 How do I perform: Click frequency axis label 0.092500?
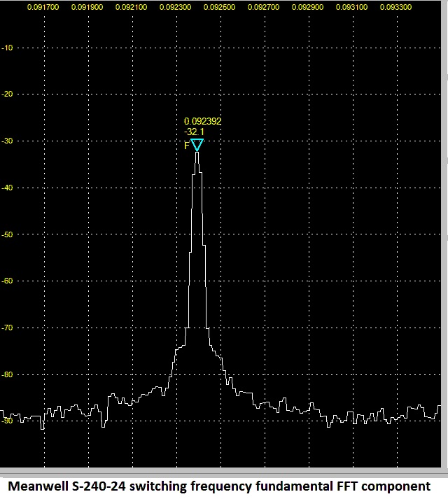point(219,7)
